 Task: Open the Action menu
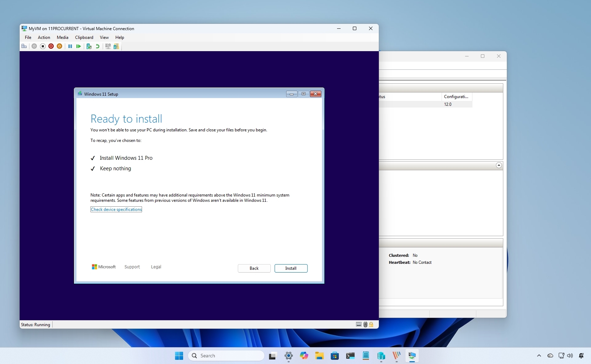tap(43, 37)
